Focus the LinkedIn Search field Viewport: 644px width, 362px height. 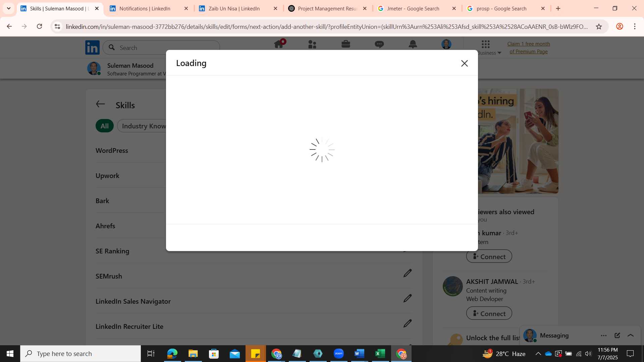pos(161,48)
